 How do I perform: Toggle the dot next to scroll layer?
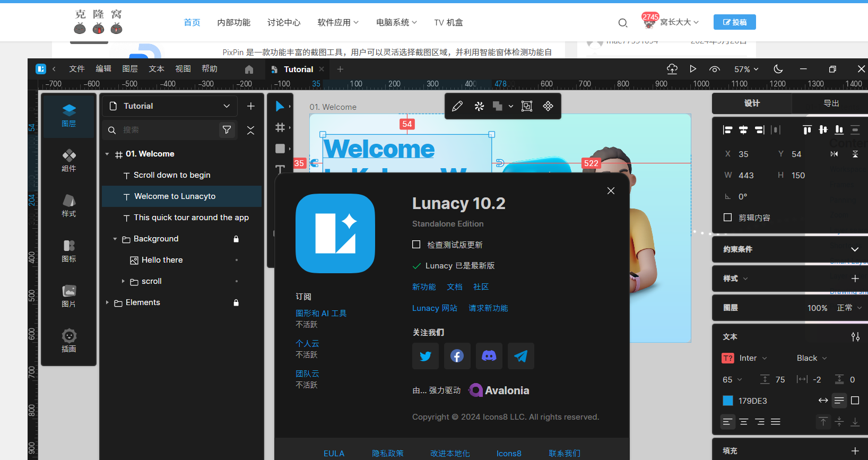pyautogui.click(x=236, y=281)
